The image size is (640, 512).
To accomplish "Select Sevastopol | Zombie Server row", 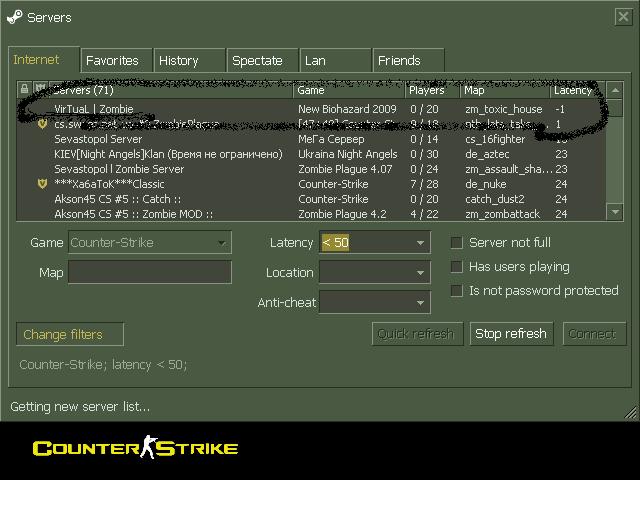I will 311,169.
